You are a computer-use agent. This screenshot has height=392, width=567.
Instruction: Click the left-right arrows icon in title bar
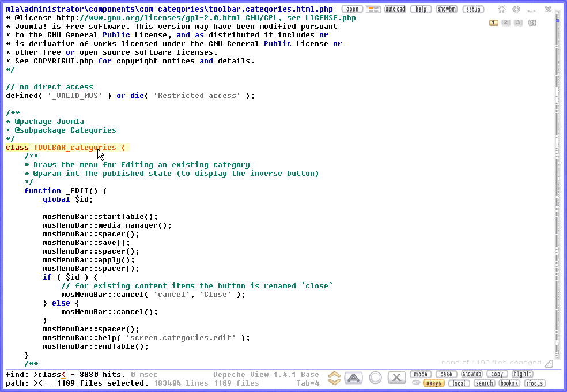point(517,9)
